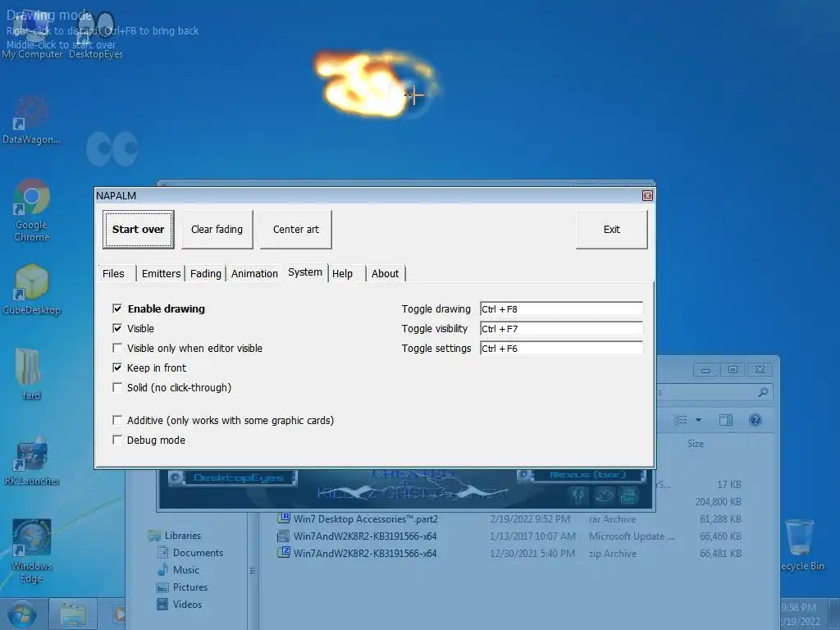This screenshot has width=840, height=630.
Task: Click the taskbar clock showing 9:58 PM
Action: [799, 608]
